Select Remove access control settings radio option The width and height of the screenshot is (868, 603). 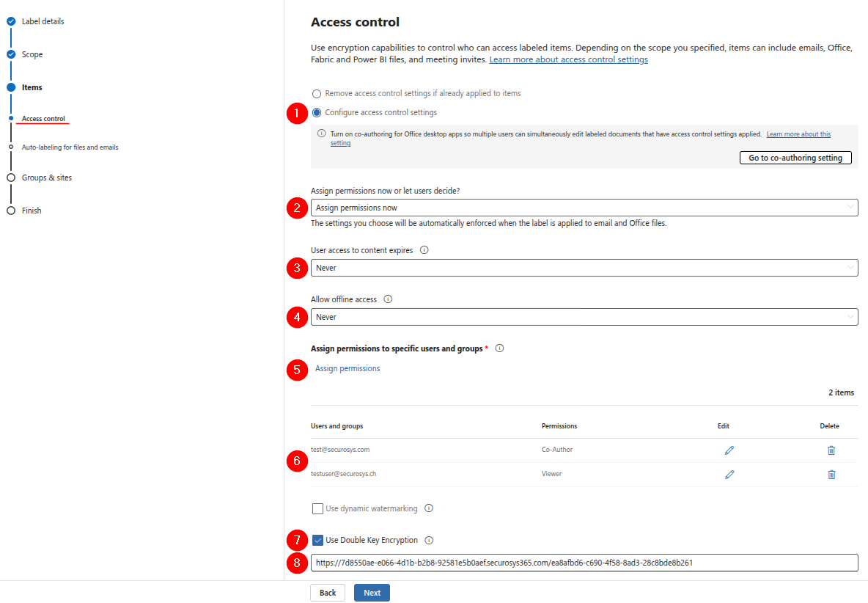tap(317, 94)
